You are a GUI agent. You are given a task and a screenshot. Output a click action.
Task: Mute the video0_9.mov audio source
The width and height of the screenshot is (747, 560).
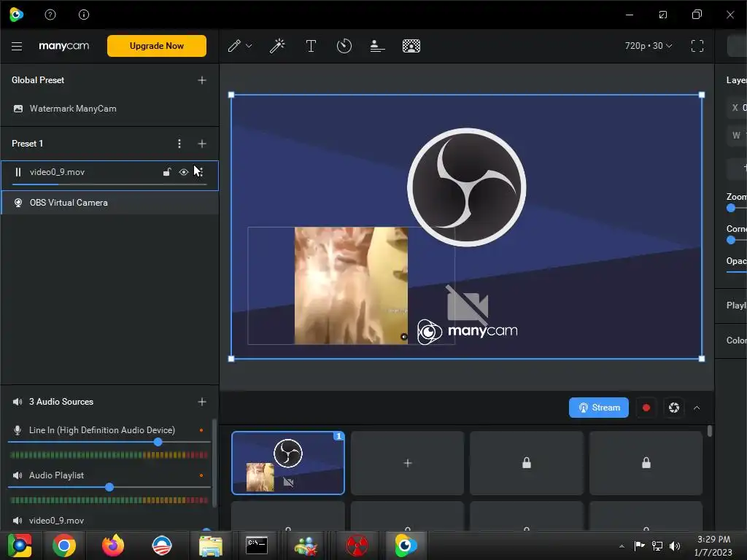pos(18,521)
